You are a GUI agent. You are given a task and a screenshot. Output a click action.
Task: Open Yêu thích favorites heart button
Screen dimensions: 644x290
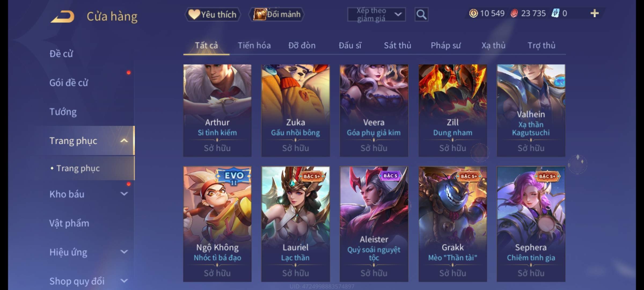click(213, 15)
